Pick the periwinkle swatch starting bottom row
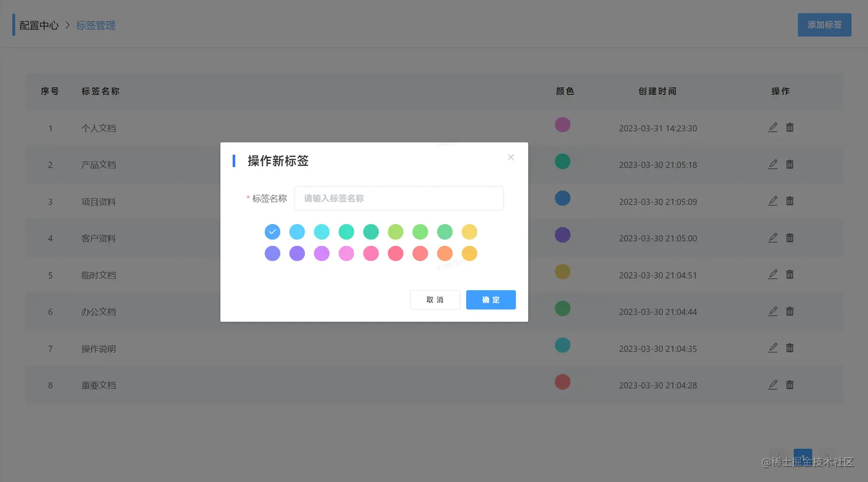 pos(273,253)
